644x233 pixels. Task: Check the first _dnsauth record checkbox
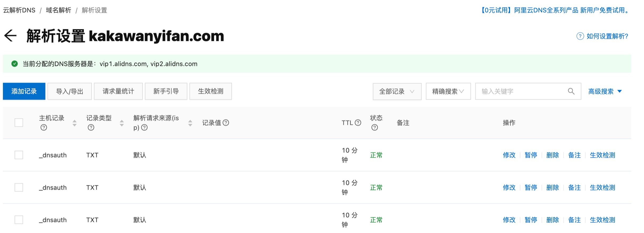pyautogui.click(x=19, y=155)
